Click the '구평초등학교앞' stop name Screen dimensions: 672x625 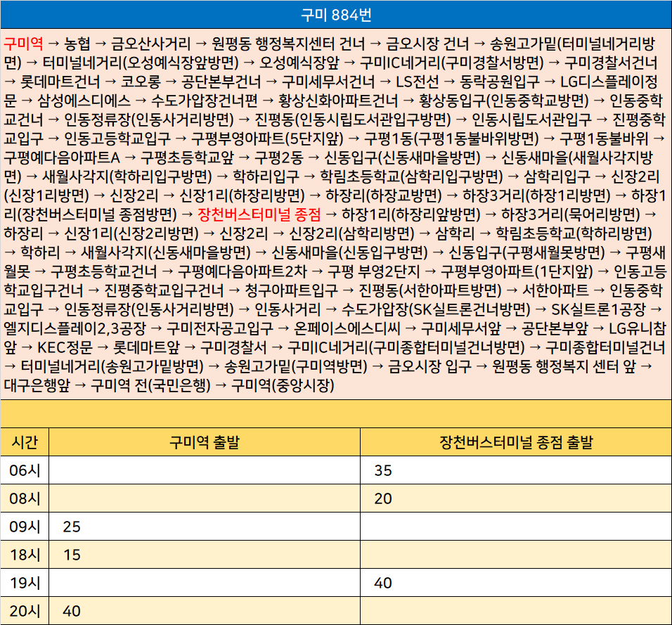[187, 157]
